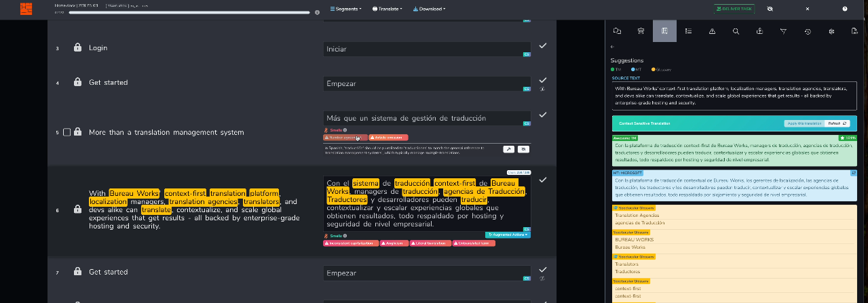Click lock icon for segment 5

point(77,132)
